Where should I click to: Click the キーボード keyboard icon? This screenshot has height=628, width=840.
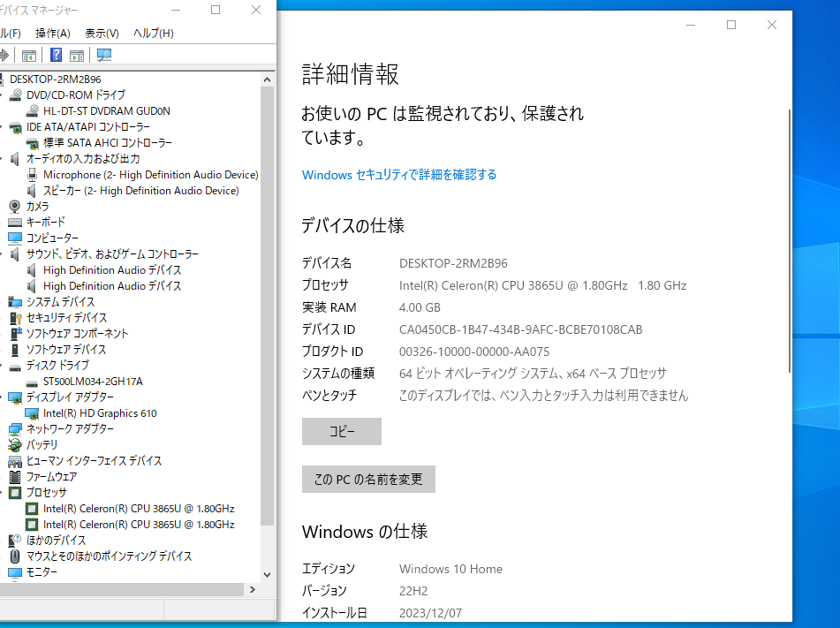15,222
